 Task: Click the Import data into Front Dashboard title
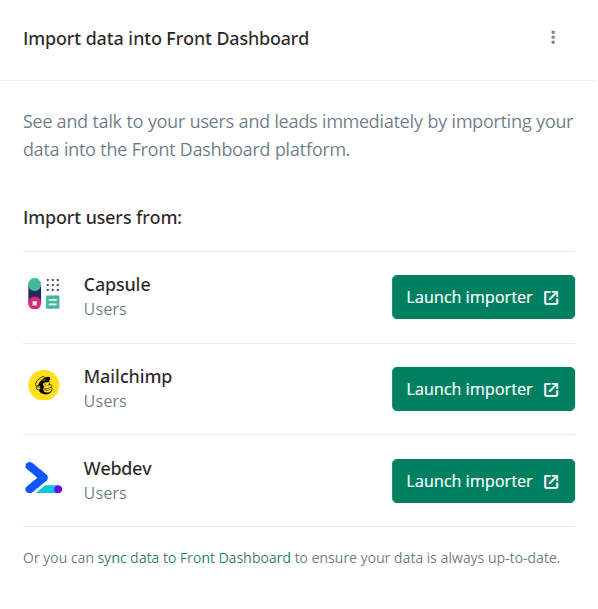[x=166, y=38]
